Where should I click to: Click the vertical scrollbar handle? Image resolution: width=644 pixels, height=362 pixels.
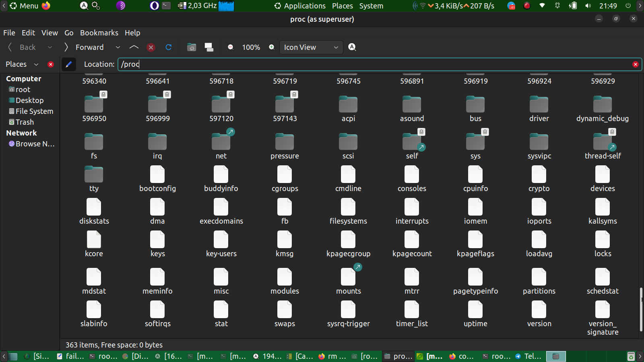641,309
